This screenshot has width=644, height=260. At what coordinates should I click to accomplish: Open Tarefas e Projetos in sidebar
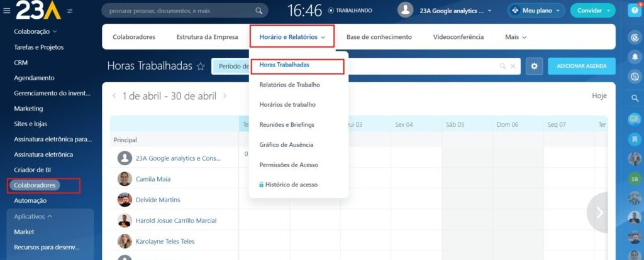coord(39,47)
